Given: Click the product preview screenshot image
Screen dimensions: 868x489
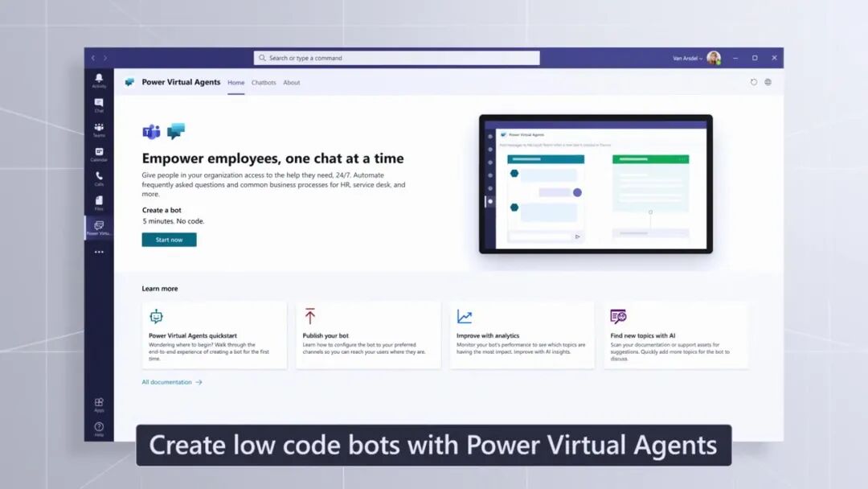Looking at the screenshot, I should [596, 184].
